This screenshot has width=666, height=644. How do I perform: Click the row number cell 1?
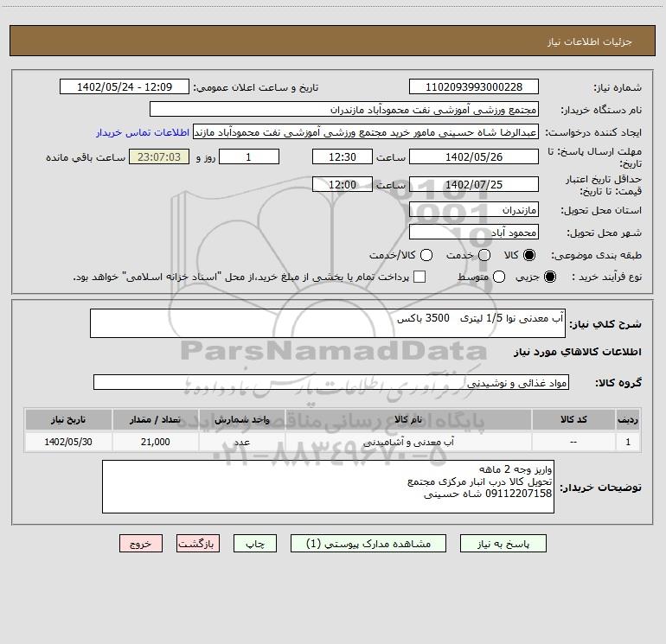coord(628,442)
